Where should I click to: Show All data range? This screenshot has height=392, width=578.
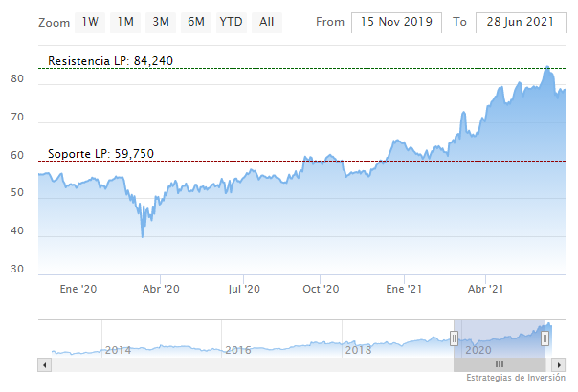tap(266, 21)
